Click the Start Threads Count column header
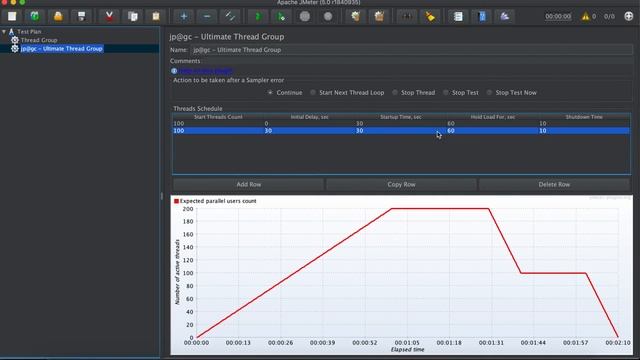 point(218,117)
